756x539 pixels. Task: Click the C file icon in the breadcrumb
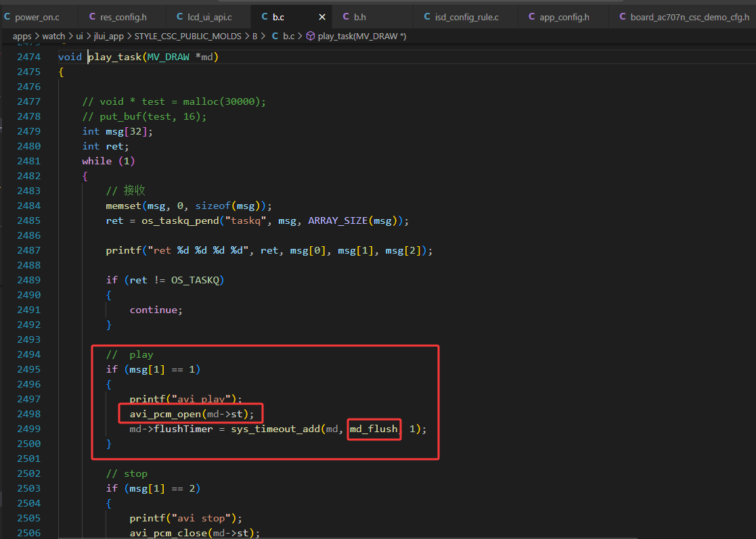pyautogui.click(x=275, y=36)
